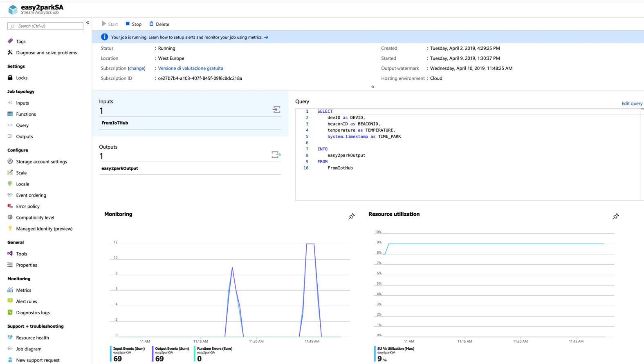The width and height of the screenshot is (644, 364).
Task: Open the info banner arrow link
Action: [266, 37]
